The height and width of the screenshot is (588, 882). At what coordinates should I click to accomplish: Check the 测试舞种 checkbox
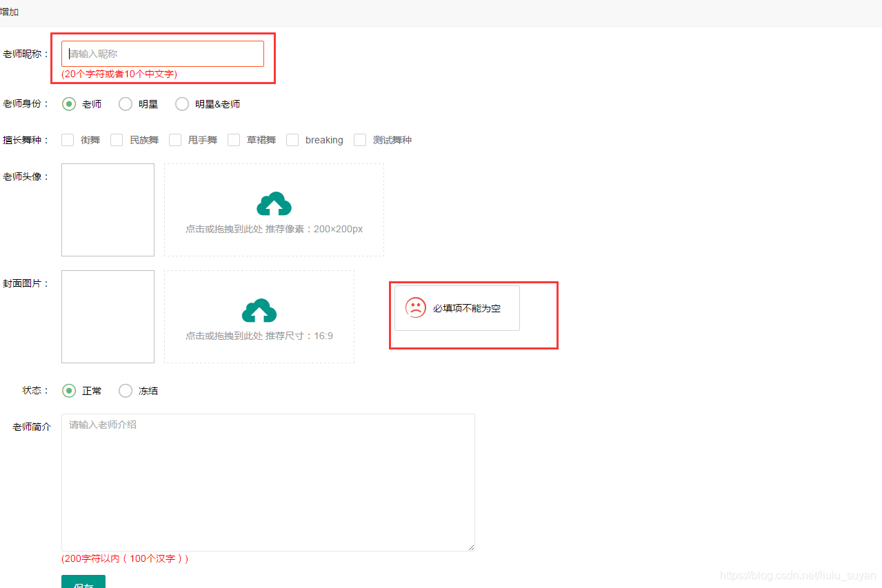click(359, 139)
